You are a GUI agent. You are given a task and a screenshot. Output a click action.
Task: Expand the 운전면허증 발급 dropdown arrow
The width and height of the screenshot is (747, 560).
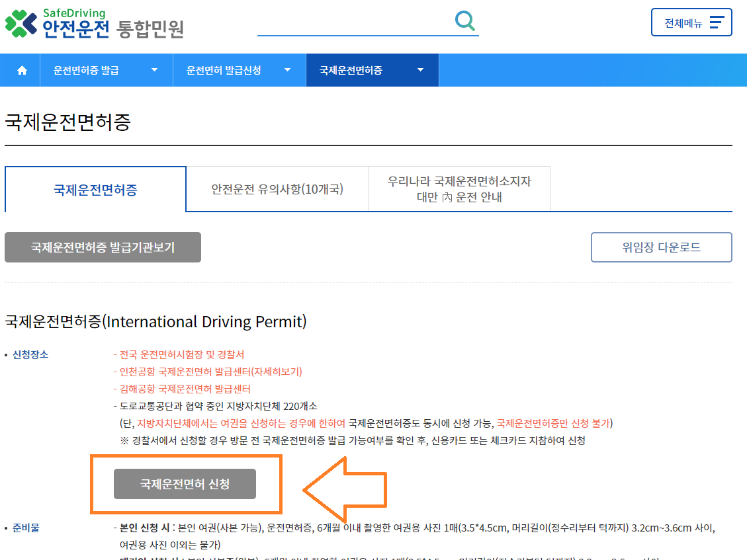(x=155, y=69)
